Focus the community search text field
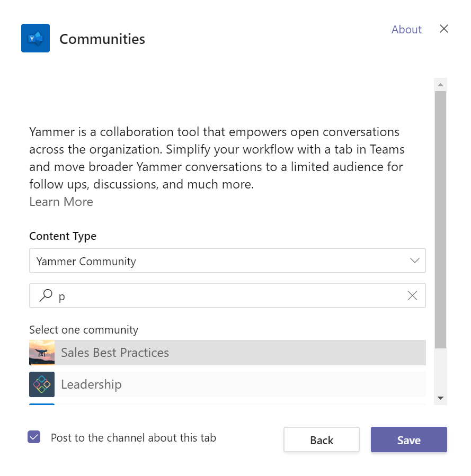 click(228, 295)
